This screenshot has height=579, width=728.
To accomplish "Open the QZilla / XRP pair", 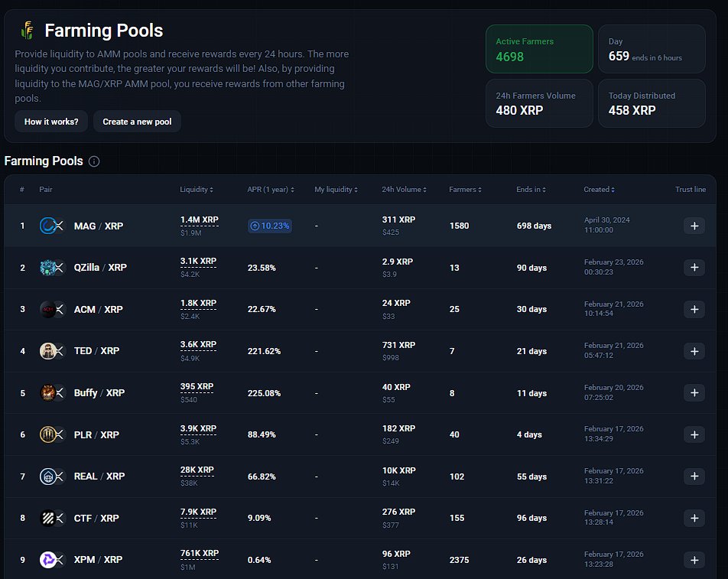I will click(100, 268).
